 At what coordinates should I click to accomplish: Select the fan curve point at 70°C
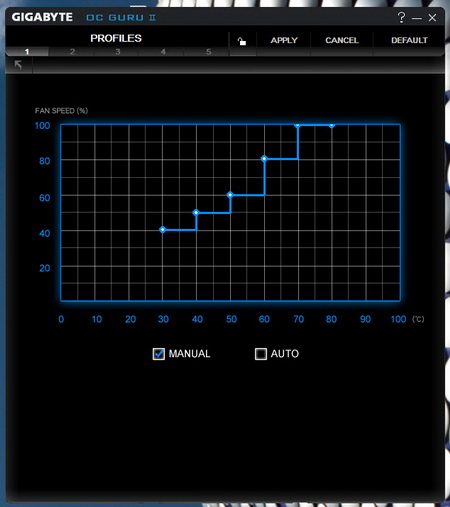(x=298, y=125)
